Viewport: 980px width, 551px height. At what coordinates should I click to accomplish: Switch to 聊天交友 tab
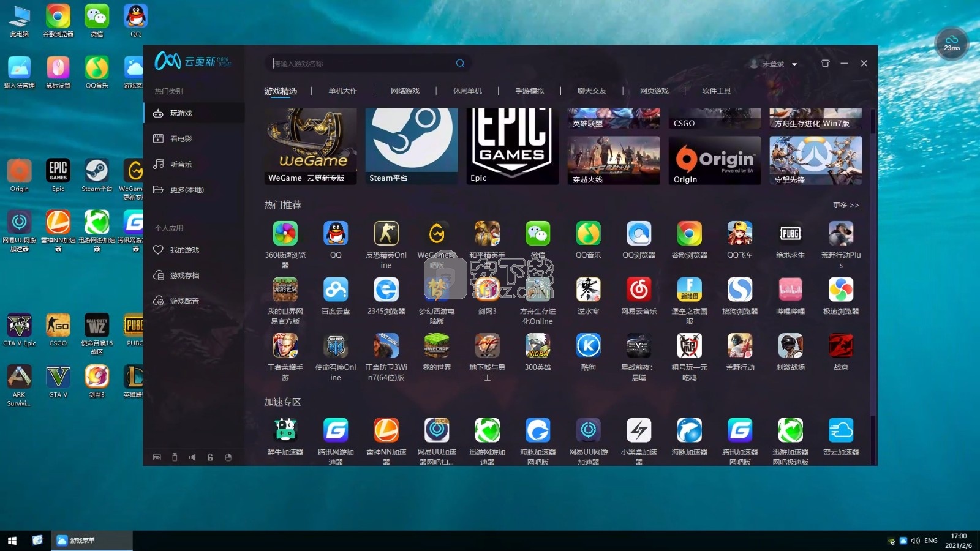(x=592, y=91)
